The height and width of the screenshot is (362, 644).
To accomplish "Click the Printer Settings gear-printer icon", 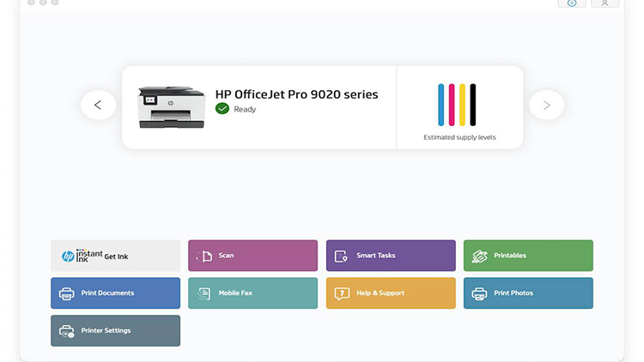I will (x=66, y=331).
